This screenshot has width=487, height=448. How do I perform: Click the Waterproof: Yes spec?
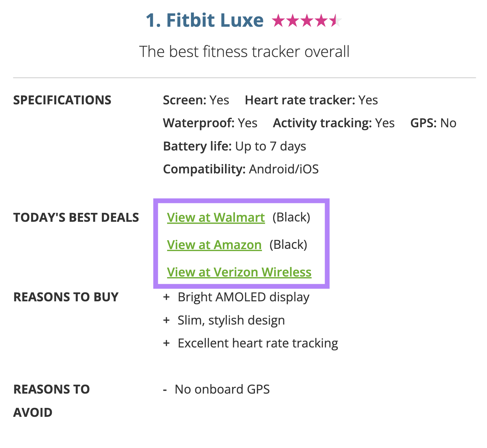210,123
